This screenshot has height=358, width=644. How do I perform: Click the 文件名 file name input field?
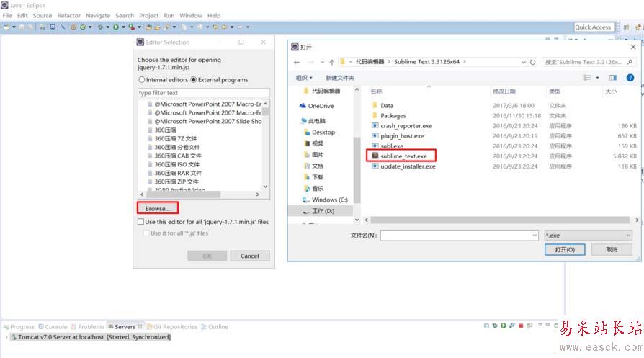click(x=459, y=236)
